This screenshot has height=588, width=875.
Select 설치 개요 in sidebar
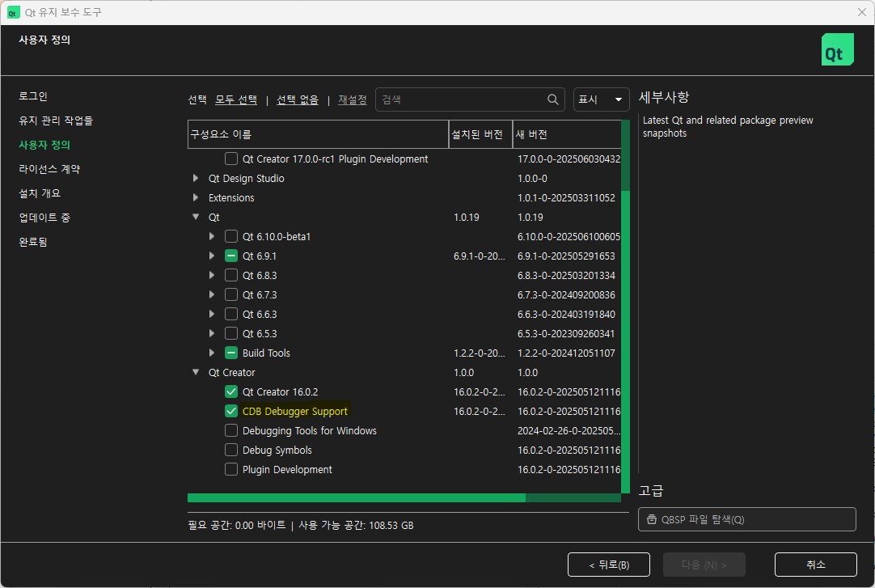point(40,193)
